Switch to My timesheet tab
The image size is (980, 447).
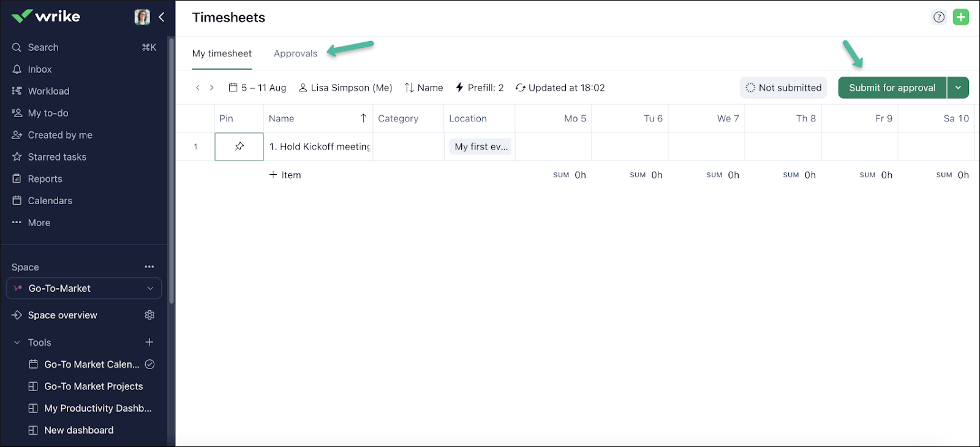[222, 53]
